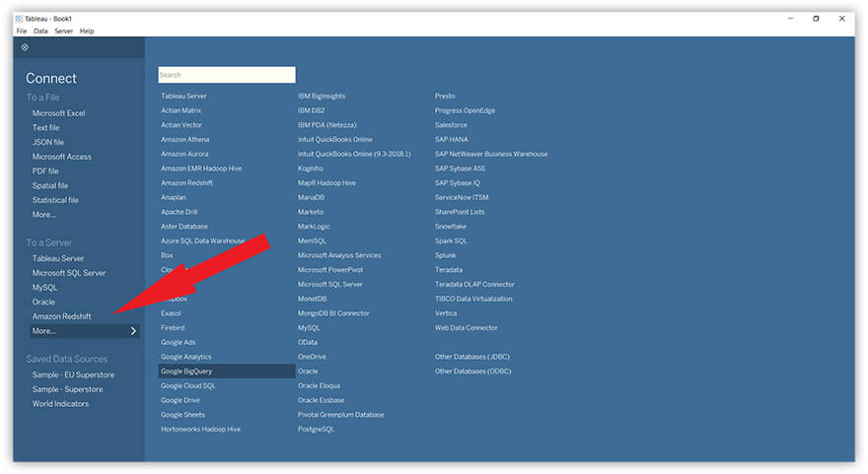
Task: Choose Salesforce connector
Action: point(451,125)
